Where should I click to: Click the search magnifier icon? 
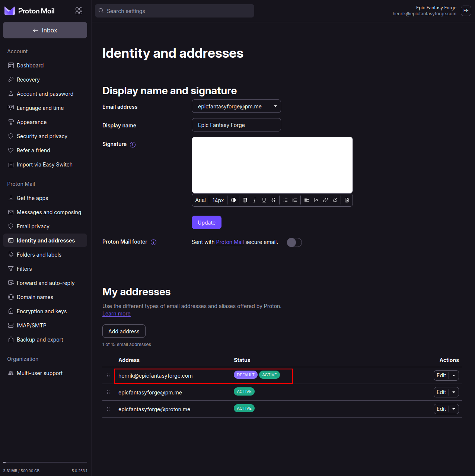click(x=101, y=11)
